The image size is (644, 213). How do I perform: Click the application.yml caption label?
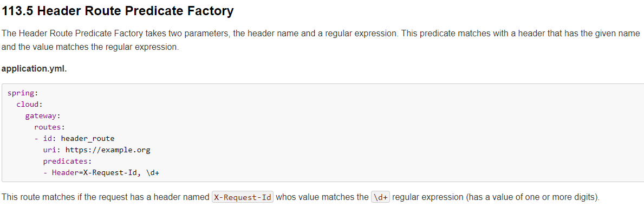click(x=34, y=69)
